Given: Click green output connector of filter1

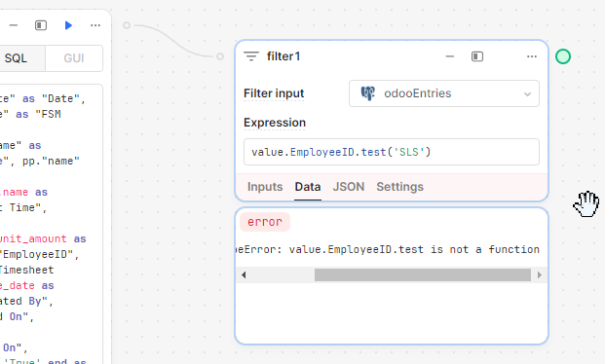Looking at the screenshot, I should 563,56.
